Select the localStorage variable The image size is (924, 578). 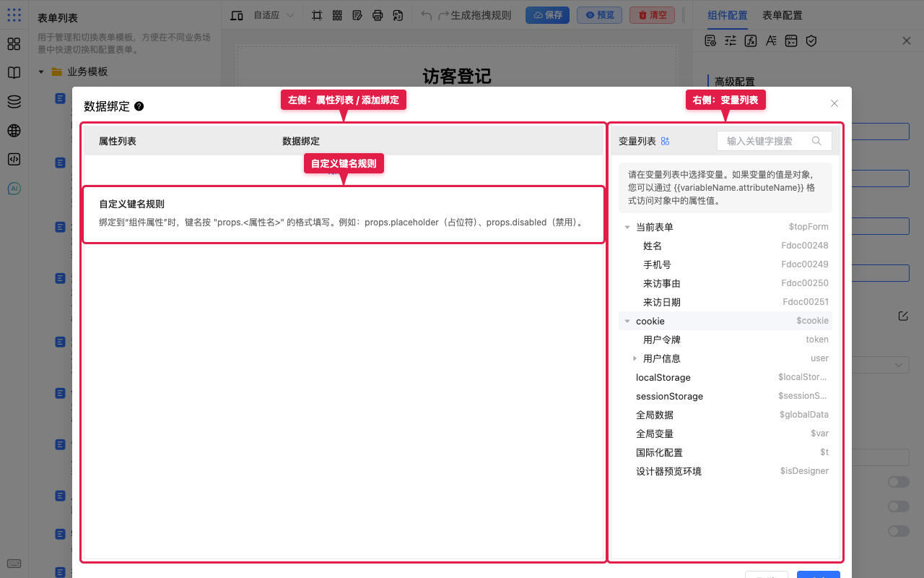(725, 377)
